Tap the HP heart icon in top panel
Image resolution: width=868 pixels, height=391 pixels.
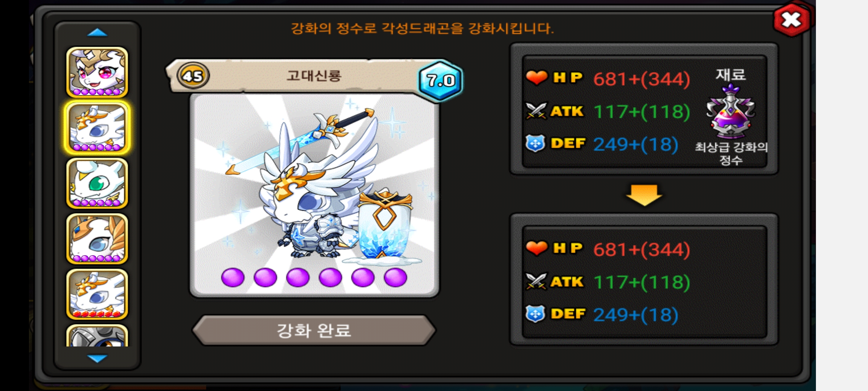coord(536,77)
